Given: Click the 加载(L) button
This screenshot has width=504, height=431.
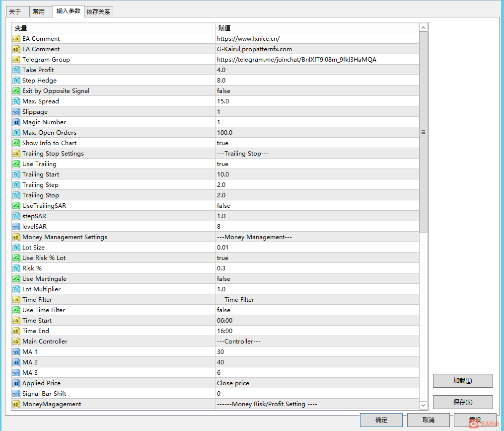Looking at the screenshot, I should click(463, 381).
